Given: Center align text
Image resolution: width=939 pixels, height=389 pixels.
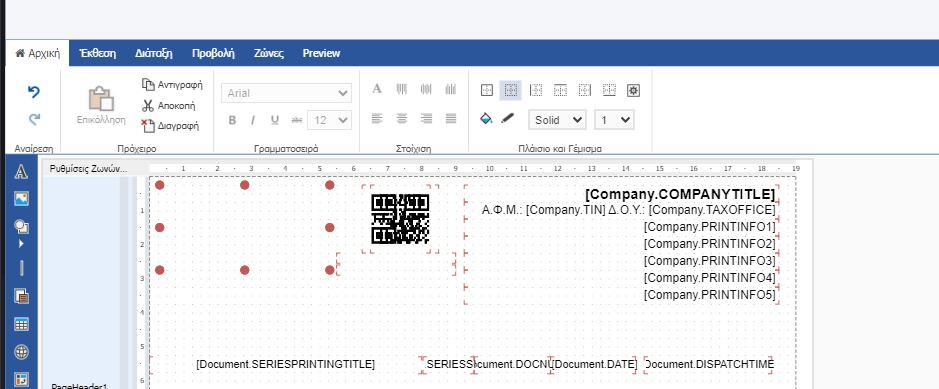Looking at the screenshot, I should point(402,118).
